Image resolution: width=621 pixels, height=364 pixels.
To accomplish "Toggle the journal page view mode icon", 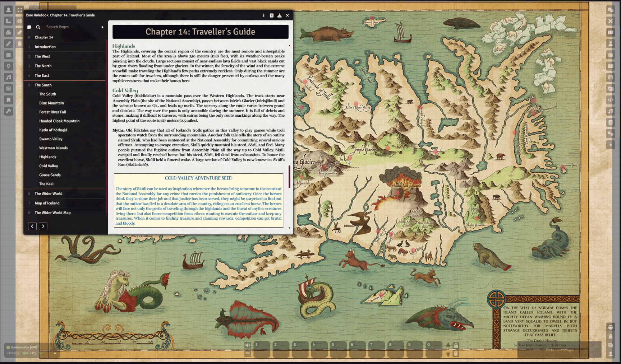I will point(29,27).
